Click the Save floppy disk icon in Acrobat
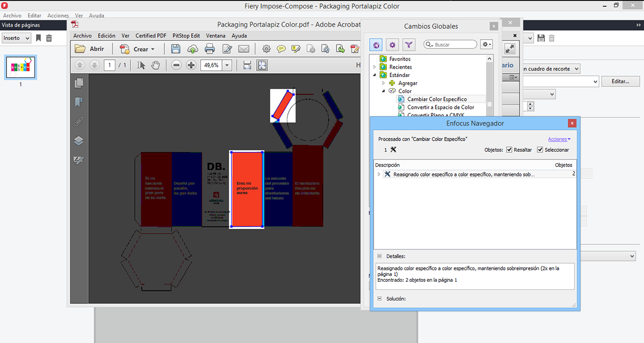644x343 pixels. click(175, 49)
